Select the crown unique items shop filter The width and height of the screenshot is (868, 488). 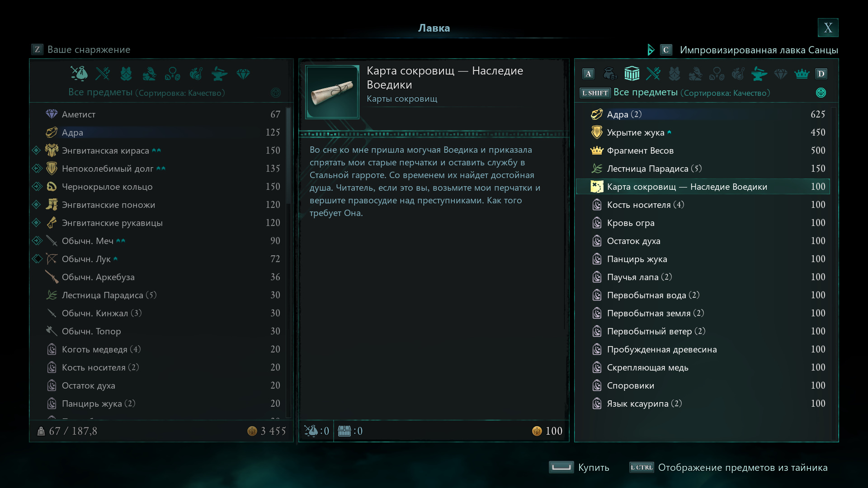click(802, 73)
